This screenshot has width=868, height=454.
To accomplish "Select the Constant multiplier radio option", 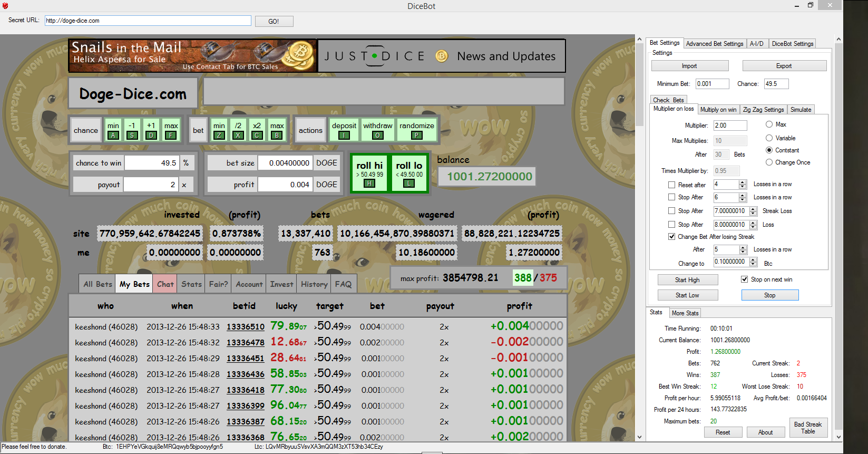I will [769, 150].
